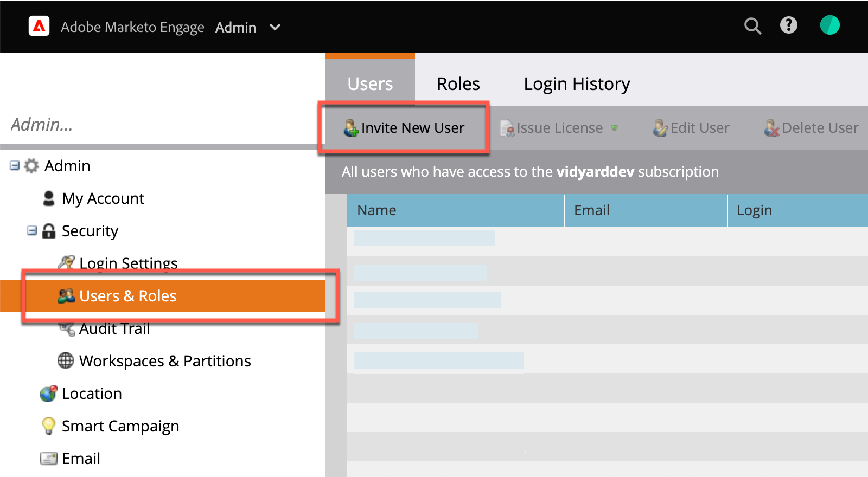Click Invite New User button
Screen dimensions: 868x477
[404, 128]
